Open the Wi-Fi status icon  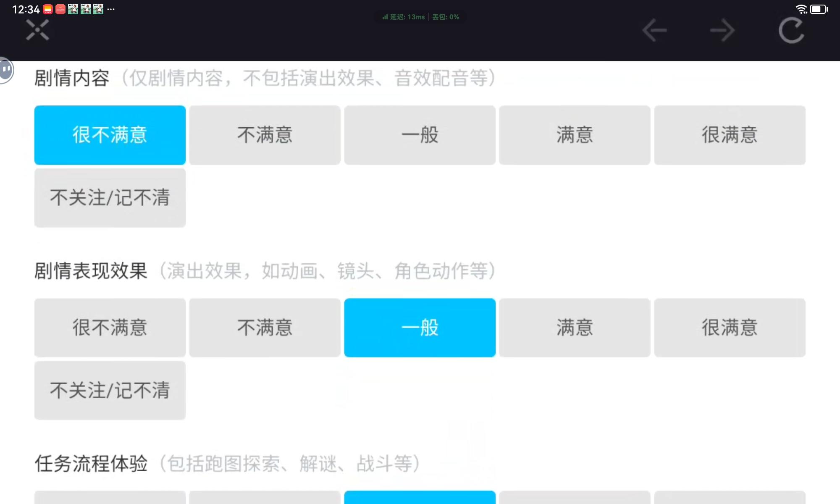[x=801, y=9]
